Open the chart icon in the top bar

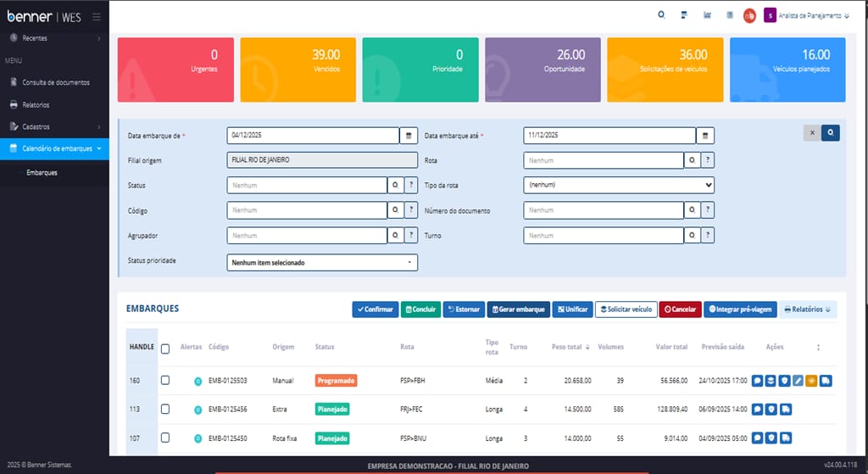pos(707,15)
